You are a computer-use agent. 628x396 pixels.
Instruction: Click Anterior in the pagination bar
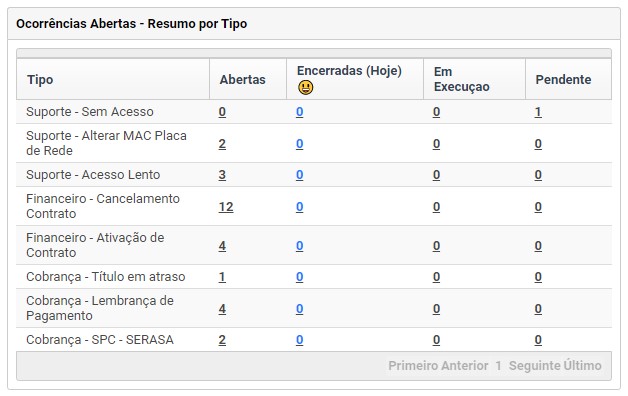463,366
